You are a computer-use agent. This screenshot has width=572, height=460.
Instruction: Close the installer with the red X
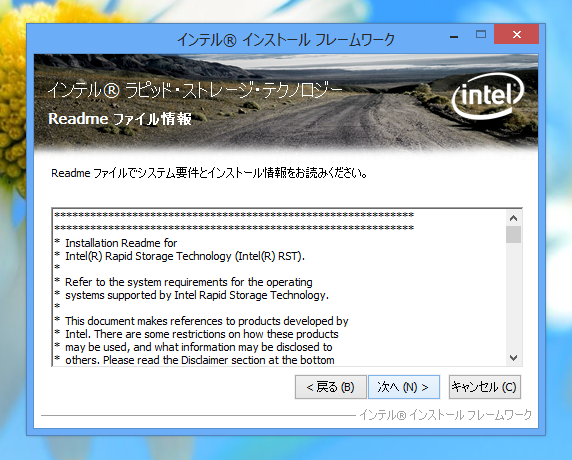click(x=517, y=35)
